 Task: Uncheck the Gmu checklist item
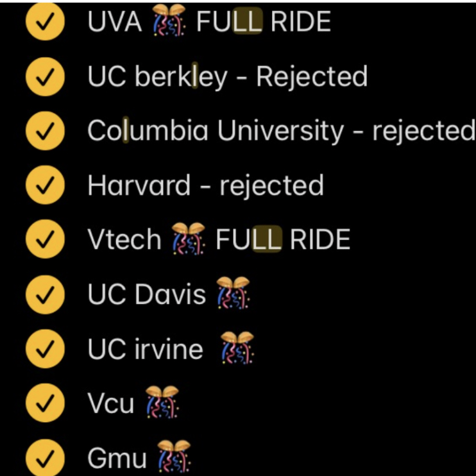pyautogui.click(x=45, y=458)
